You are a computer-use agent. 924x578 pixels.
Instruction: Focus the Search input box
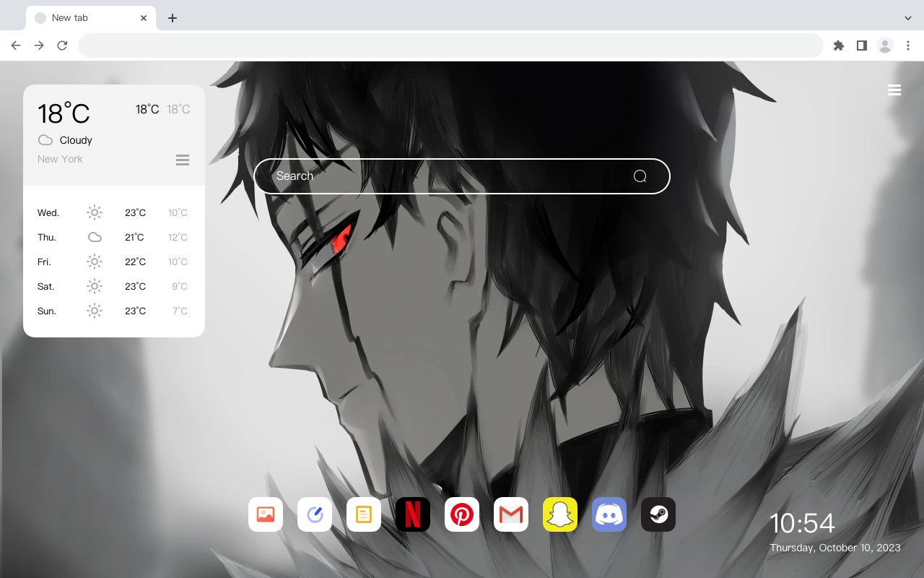(x=462, y=176)
